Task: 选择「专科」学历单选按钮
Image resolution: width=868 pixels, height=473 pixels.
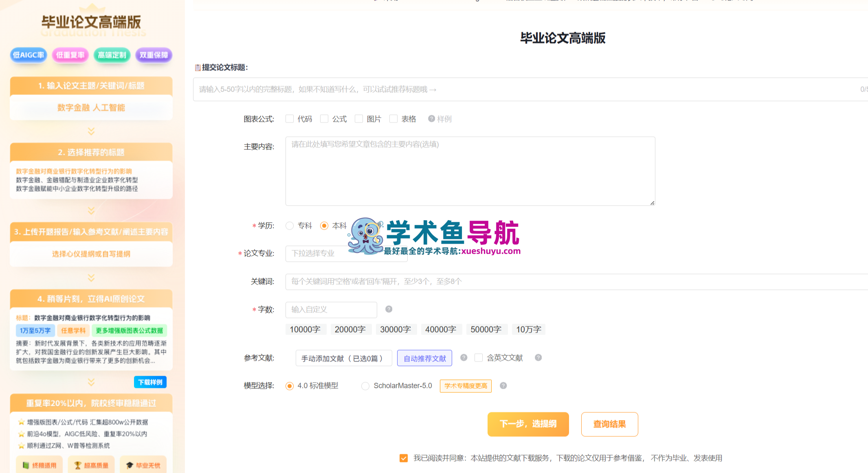Action: click(x=290, y=226)
